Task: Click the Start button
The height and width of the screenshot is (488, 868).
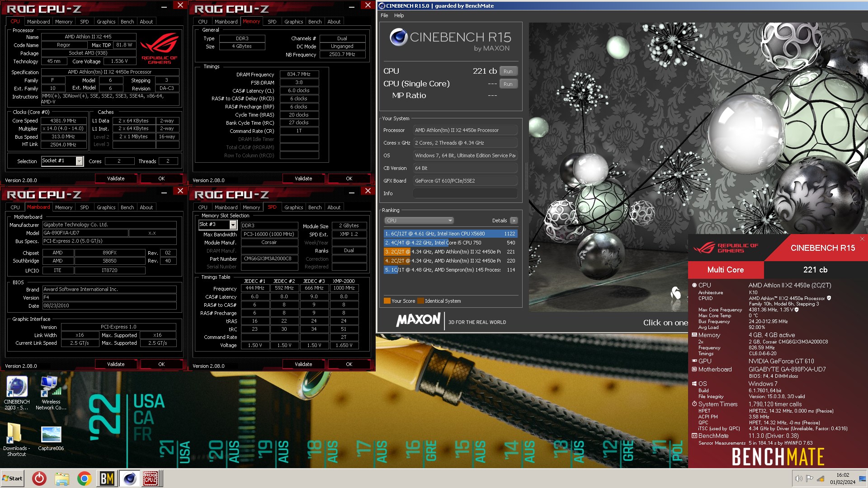Action: click(x=12, y=479)
